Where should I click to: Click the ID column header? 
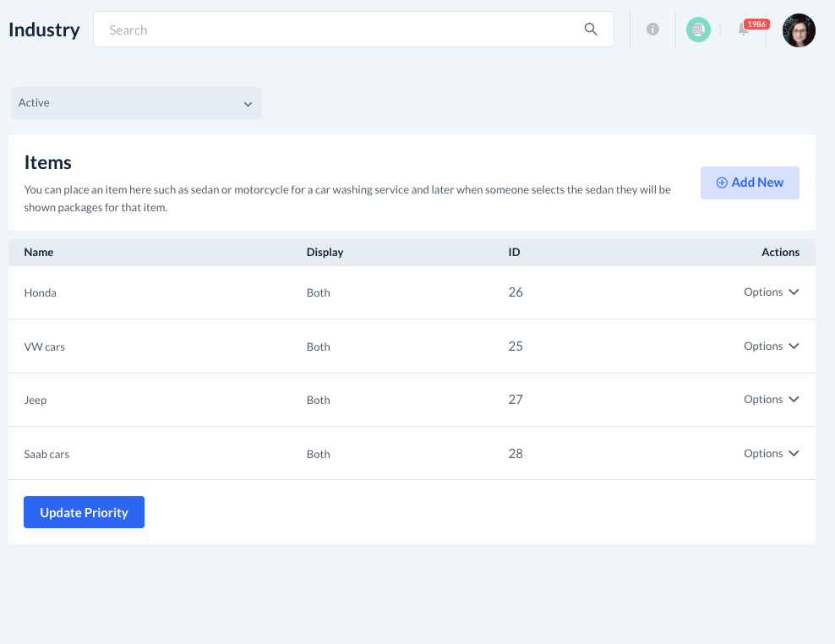click(514, 253)
